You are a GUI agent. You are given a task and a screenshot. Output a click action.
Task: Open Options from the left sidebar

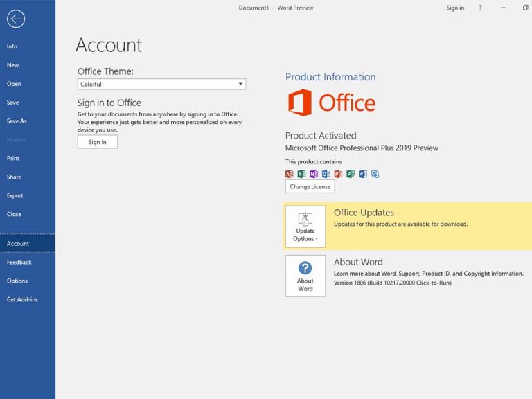pos(17,281)
